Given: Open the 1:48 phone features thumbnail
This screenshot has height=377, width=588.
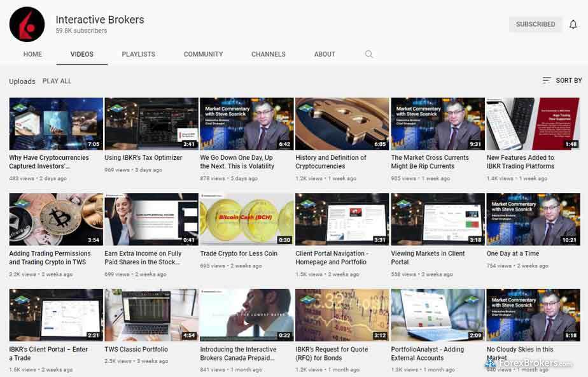Looking at the screenshot, I should pyautogui.click(x=533, y=124).
